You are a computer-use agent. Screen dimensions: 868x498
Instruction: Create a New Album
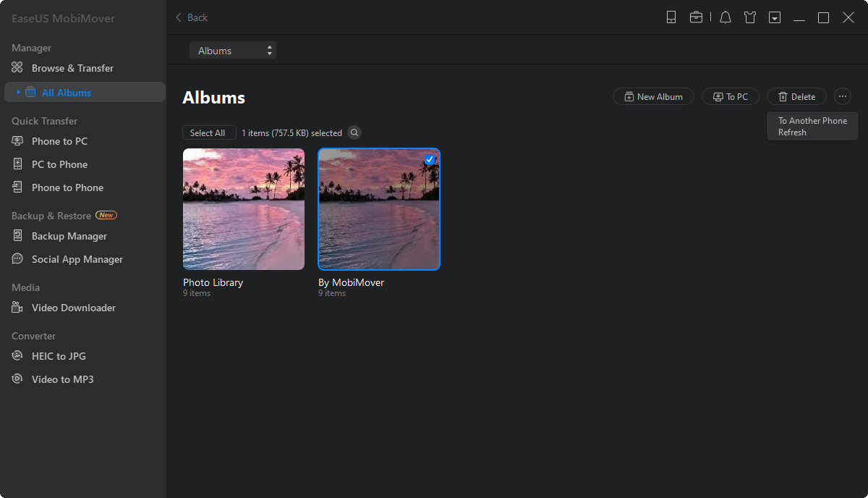[653, 96]
